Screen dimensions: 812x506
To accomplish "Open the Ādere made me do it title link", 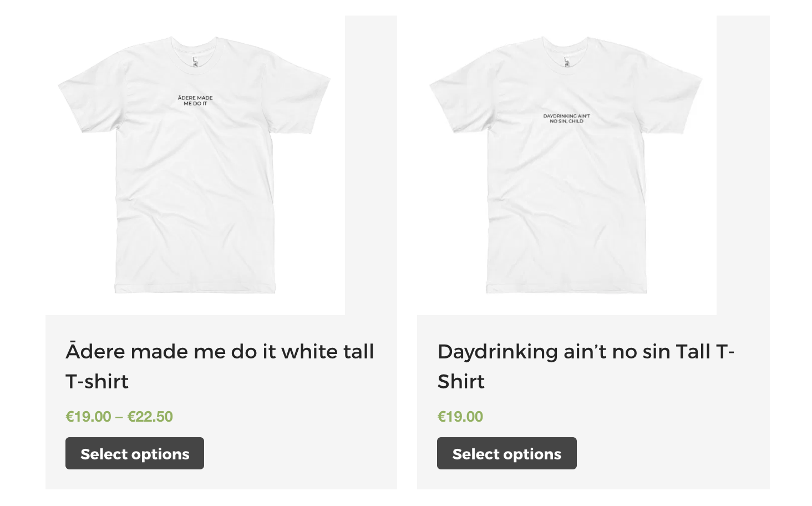I will [220, 352].
